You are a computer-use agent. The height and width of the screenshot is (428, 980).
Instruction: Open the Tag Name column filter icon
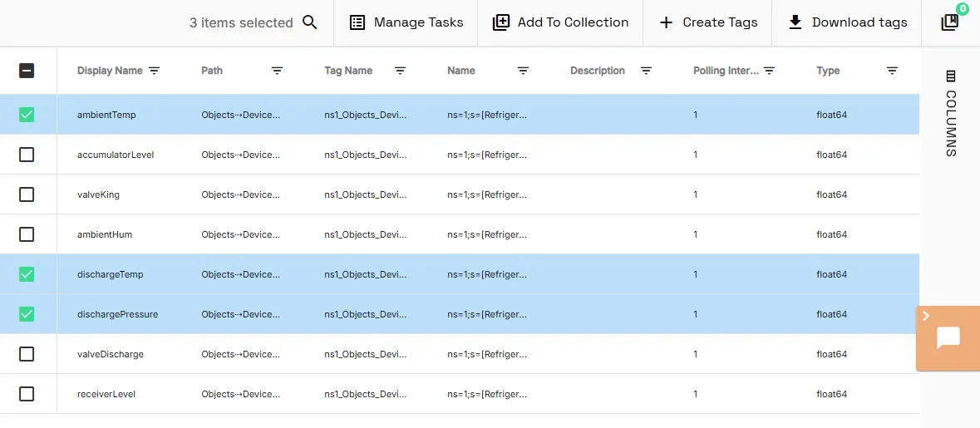400,71
